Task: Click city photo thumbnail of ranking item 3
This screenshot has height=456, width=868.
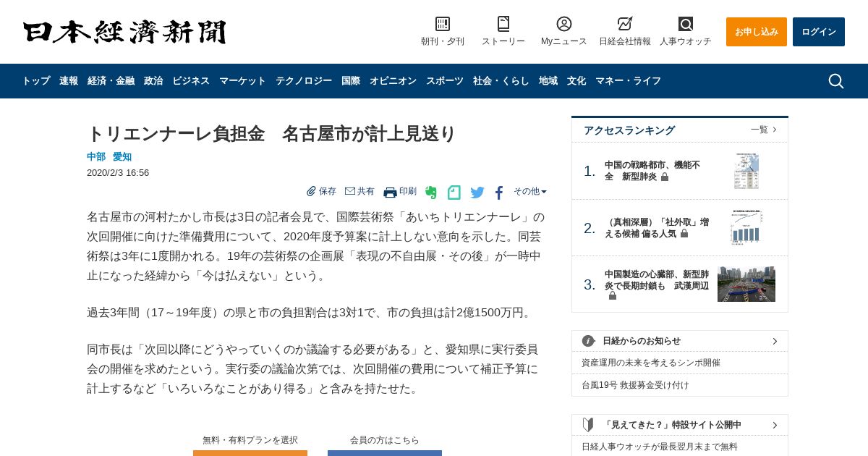Action: coord(746,284)
